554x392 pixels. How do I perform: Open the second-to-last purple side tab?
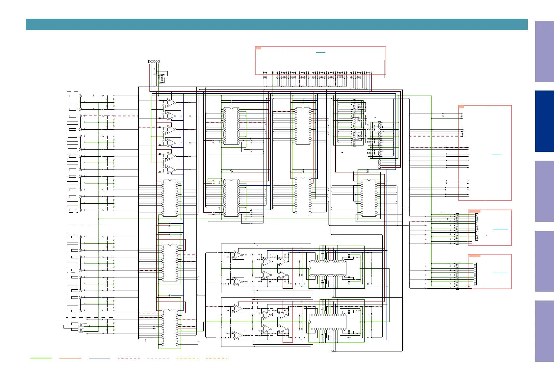[x=544, y=261]
